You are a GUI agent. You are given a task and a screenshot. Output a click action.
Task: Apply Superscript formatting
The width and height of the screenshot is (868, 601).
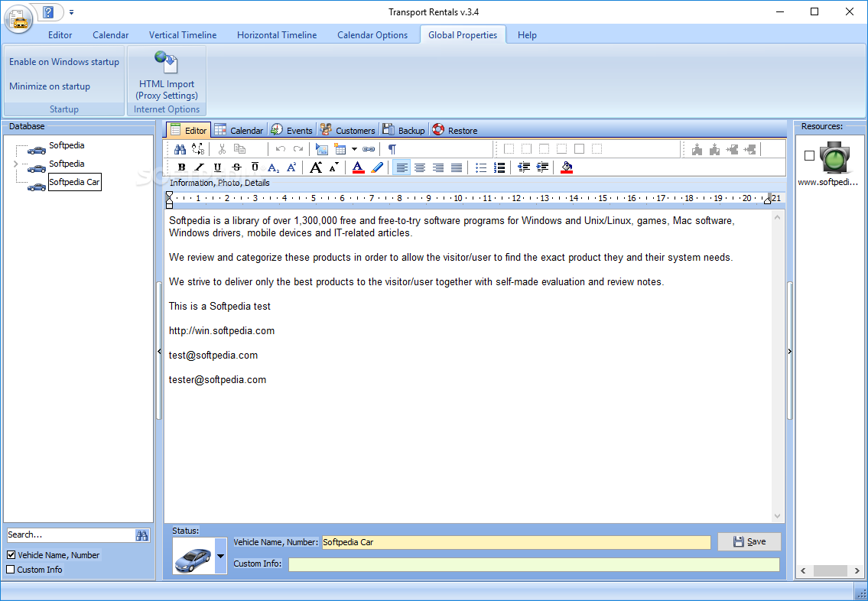tap(291, 167)
